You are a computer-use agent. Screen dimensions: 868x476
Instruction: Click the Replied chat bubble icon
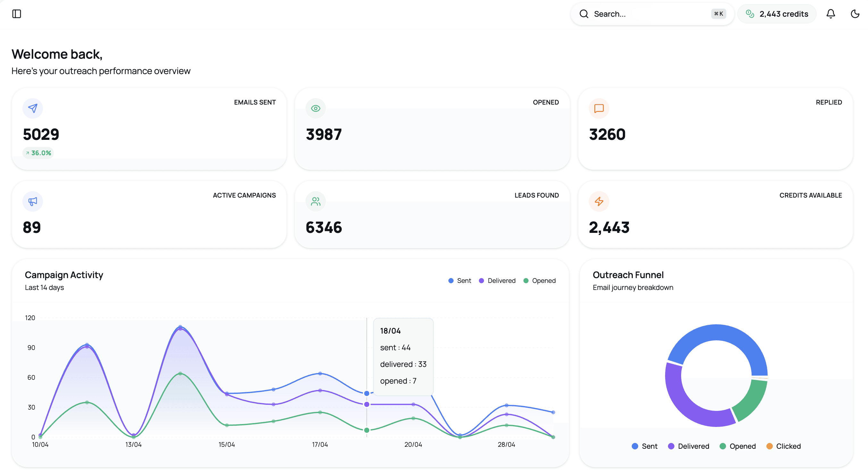coord(599,108)
